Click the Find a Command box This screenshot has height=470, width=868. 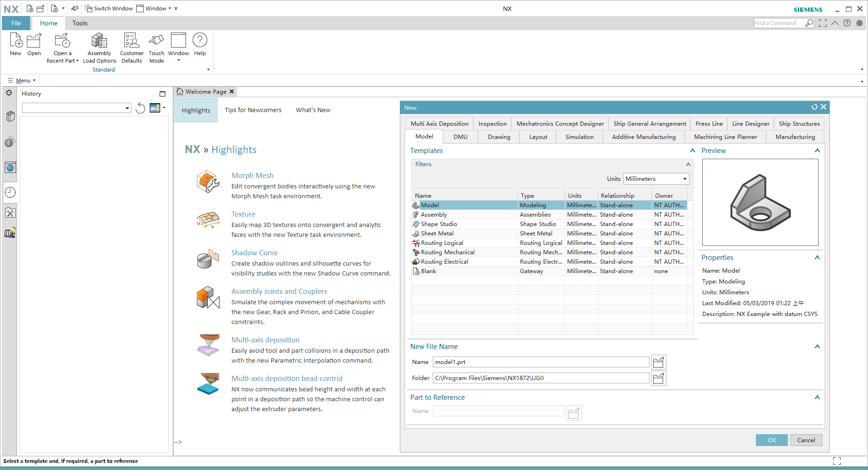pos(779,23)
